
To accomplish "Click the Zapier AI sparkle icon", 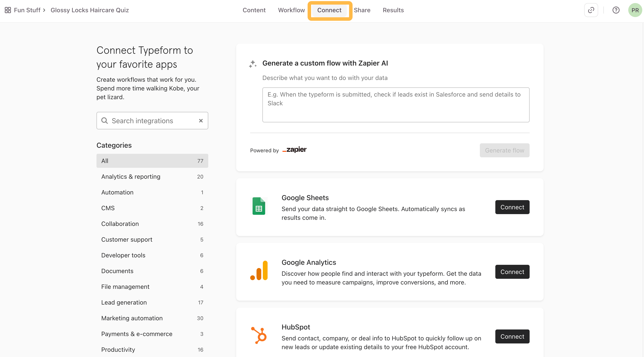I will (253, 64).
